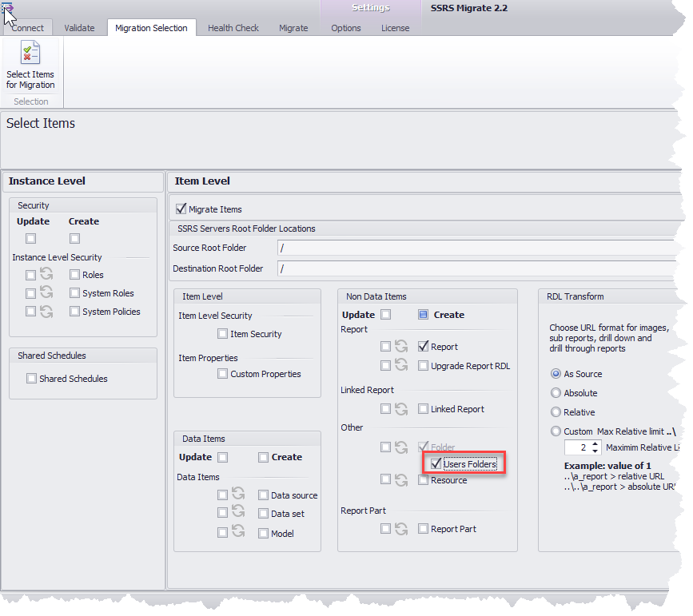
Task: Check the Data set create checkbox
Action: [x=264, y=514]
